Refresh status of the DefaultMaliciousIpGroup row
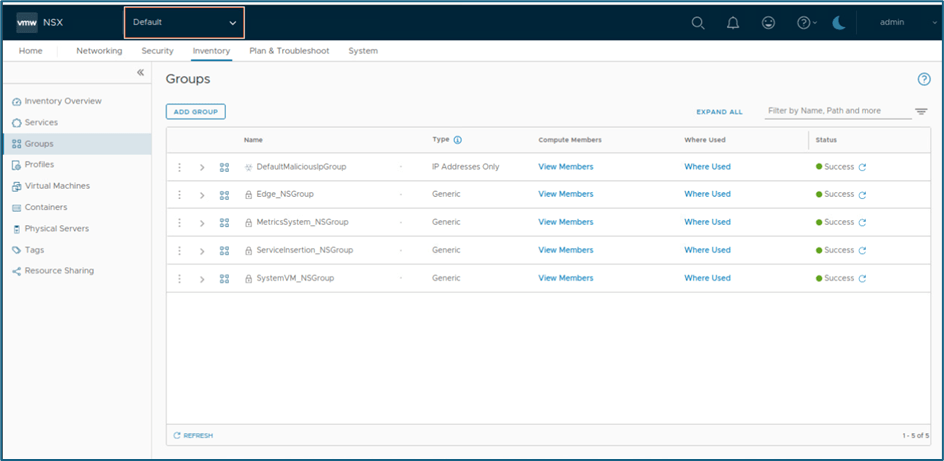Image resolution: width=944 pixels, height=461 pixels. tap(862, 167)
